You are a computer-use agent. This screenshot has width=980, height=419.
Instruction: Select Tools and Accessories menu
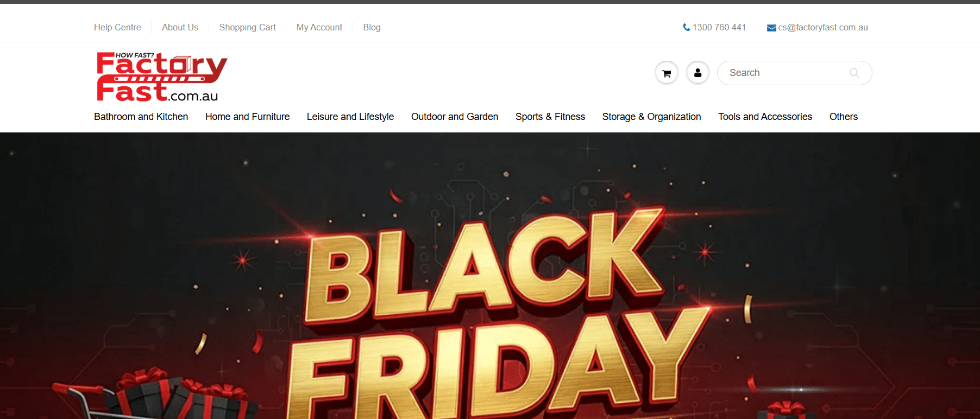(x=765, y=117)
